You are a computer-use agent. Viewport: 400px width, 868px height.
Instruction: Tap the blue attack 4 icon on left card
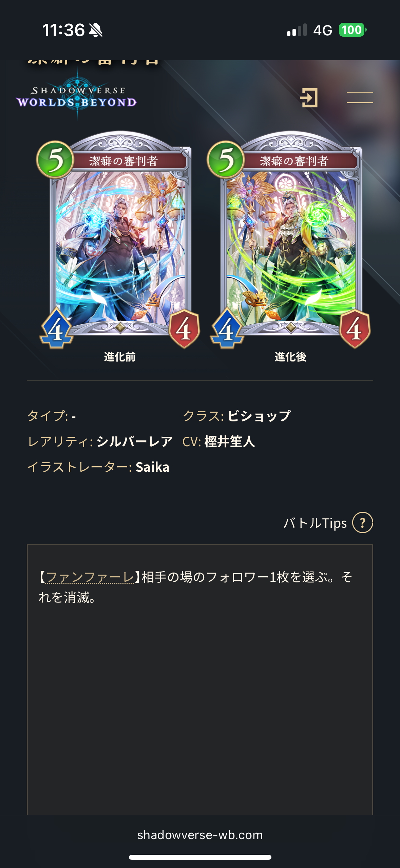click(56, 328)
